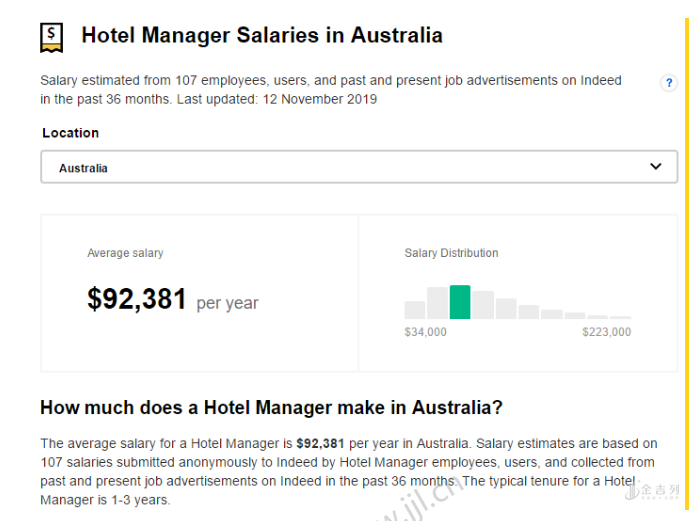Click the last smallest bar above $223,000
Viewport: 697px width, 521px height.
(x=620, y=317)
